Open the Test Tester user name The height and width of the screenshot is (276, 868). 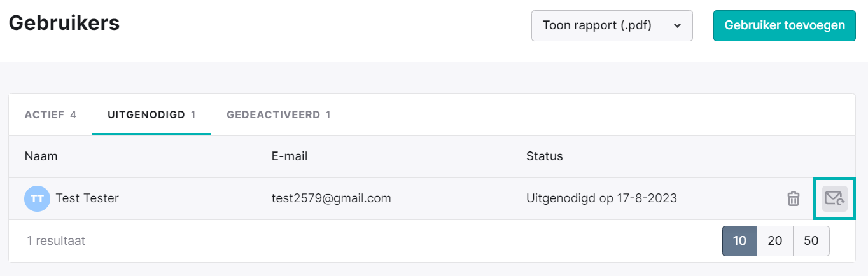87,198
